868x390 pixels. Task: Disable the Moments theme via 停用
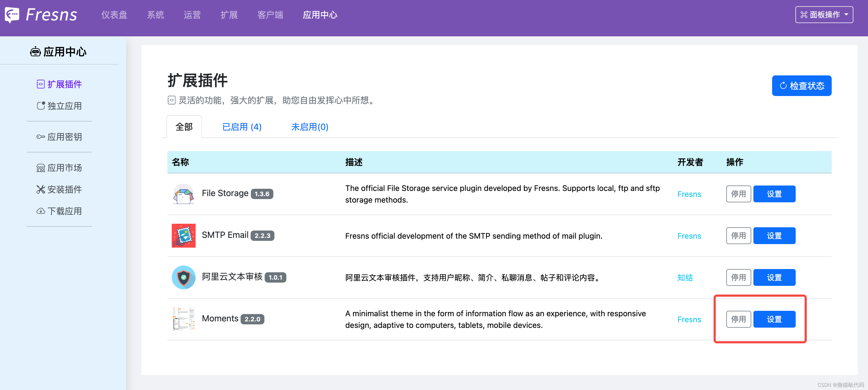coord(738,319)
